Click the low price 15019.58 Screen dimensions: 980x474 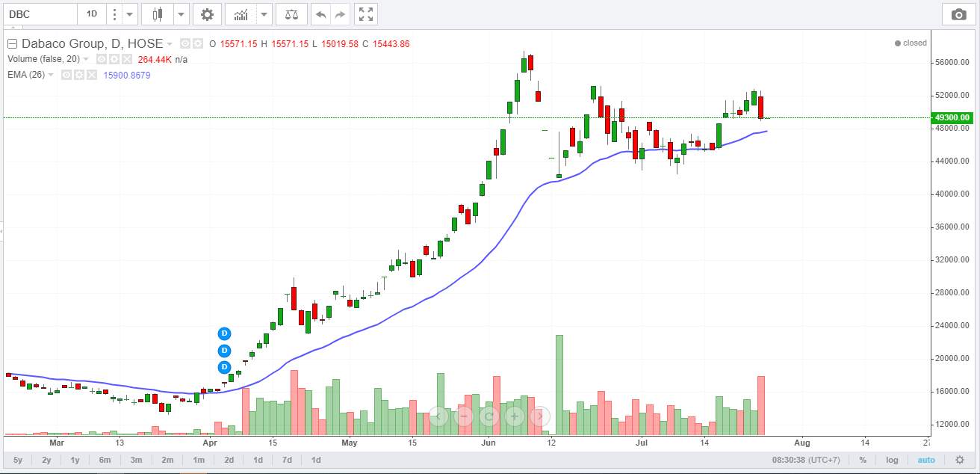(x=339, y=44)
